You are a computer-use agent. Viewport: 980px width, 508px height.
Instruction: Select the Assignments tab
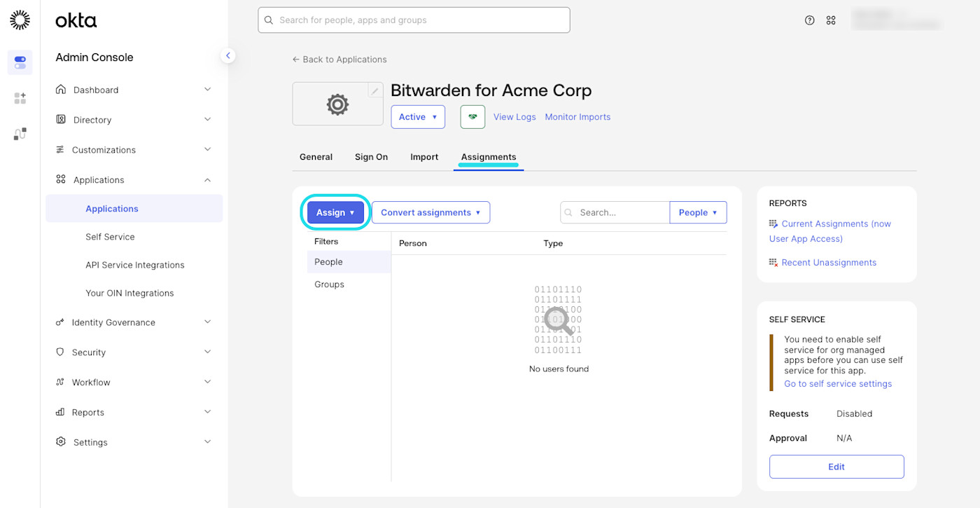tap(489, 157)
